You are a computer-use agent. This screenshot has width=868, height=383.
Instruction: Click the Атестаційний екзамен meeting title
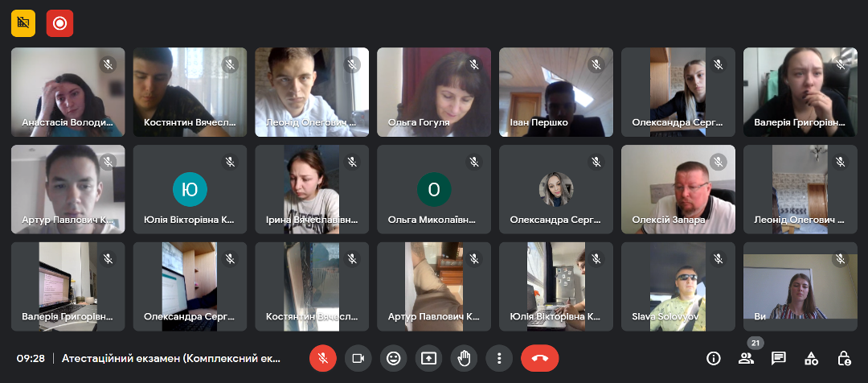pos(172,359)
